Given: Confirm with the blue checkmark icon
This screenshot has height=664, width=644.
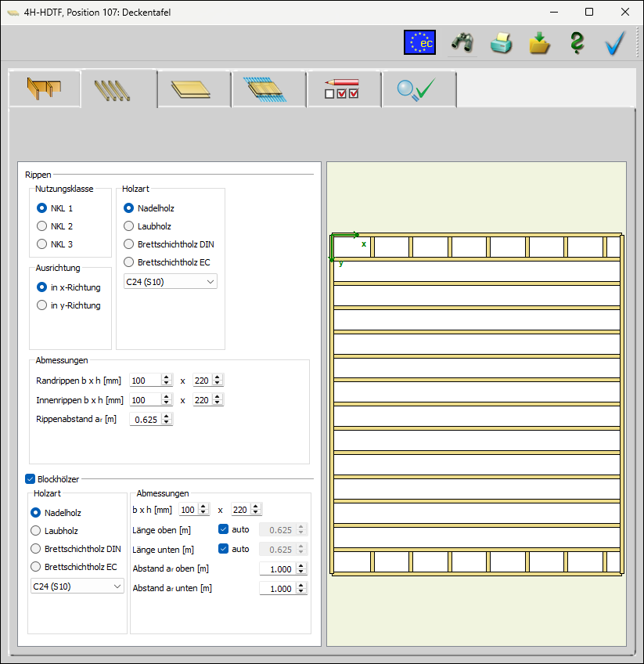Looking at the screenshot, I should pyautogui.click(x=615, y=42).
